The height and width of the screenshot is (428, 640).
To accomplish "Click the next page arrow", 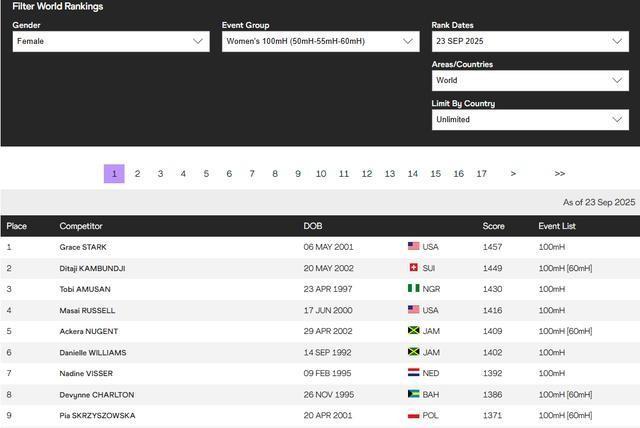I will (513, 174).
